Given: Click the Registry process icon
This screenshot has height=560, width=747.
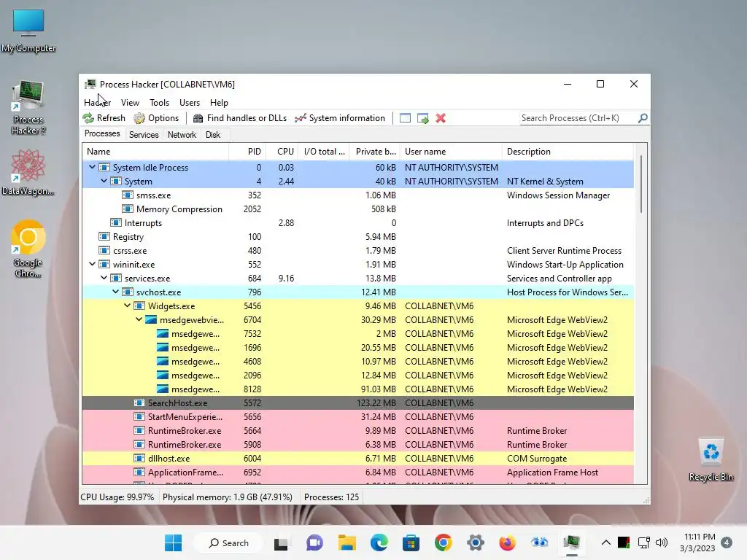Looking at the screenshot, I should tap(104, 237).
